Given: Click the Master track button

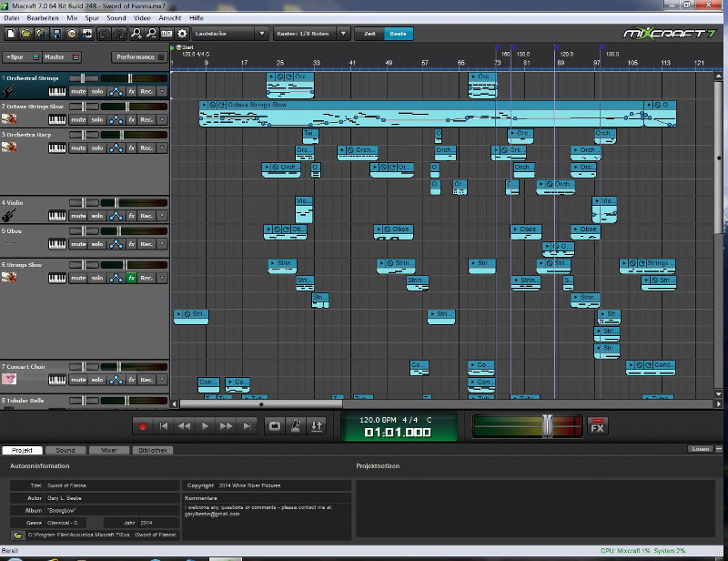Looking at the screenshot, I should [x=62, y=56].
